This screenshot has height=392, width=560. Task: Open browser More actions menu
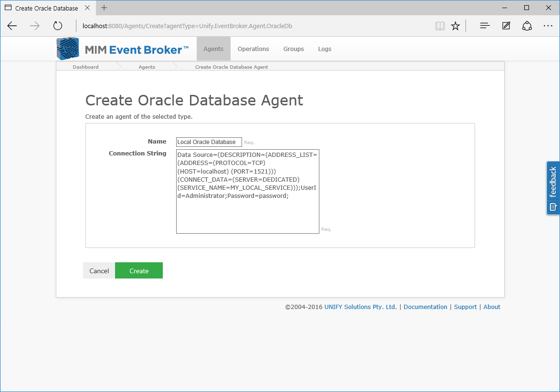point(548,26)
